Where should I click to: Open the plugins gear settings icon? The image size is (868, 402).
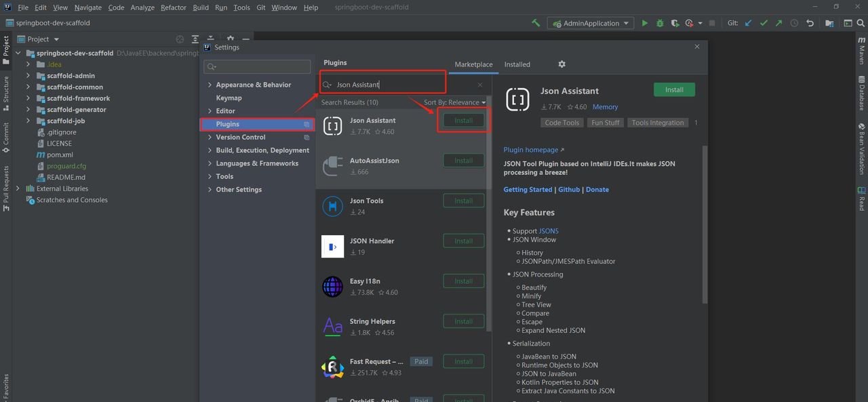tap(561, 64)
